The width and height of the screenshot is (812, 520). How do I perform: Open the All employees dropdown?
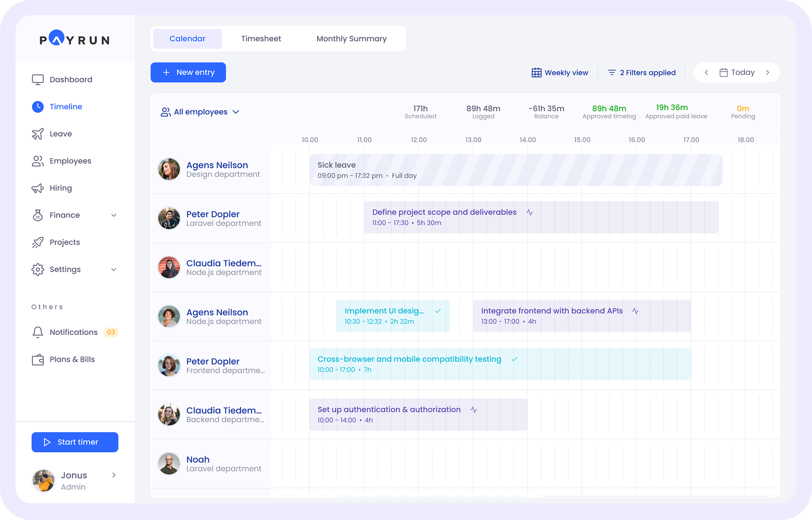pos(200,112)
